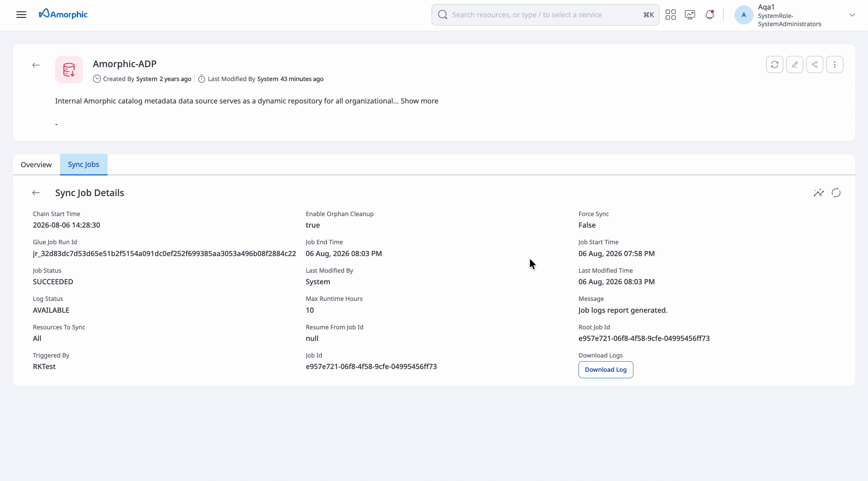
Task: Click the Chain Start Time value 2026-08-06 14:28:30
Action: (x=66, y=225)
